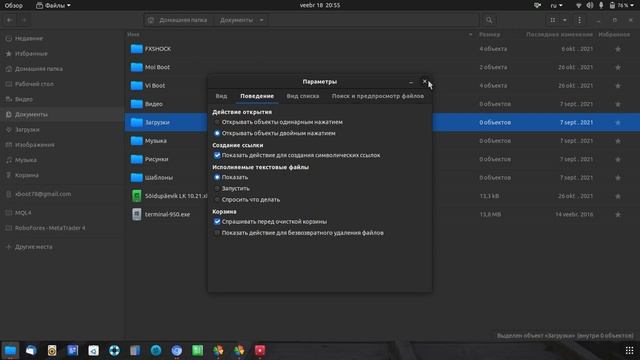Choose Показать for executable text files
This screenshot has height=360, width=640.
tap(217, 177)
